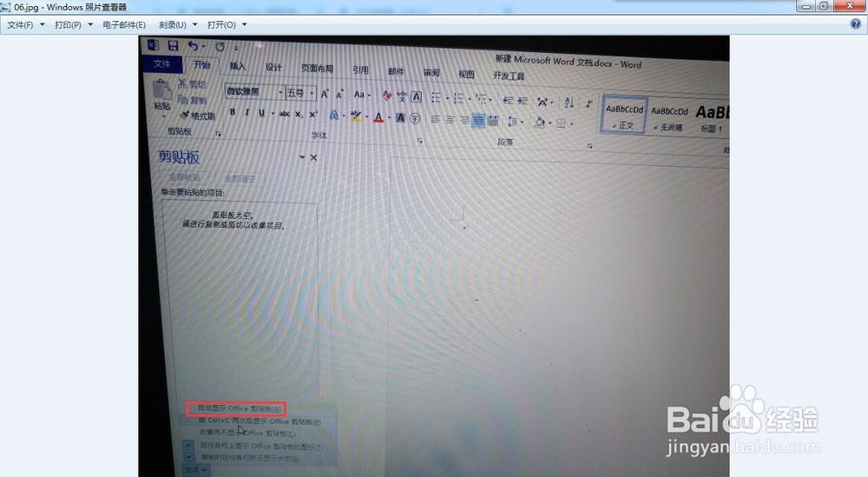Image resolution: width=868 pixels, height=477 pixels.
Task: Click the Shrink Font (smaller A) icon
Action: click(339, 95)
